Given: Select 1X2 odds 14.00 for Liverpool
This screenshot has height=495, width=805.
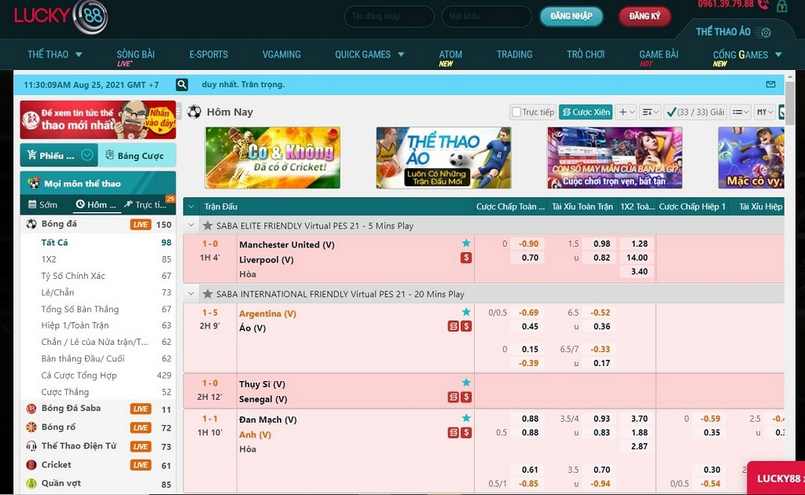Looking at the screenshot, I should 637,258.
